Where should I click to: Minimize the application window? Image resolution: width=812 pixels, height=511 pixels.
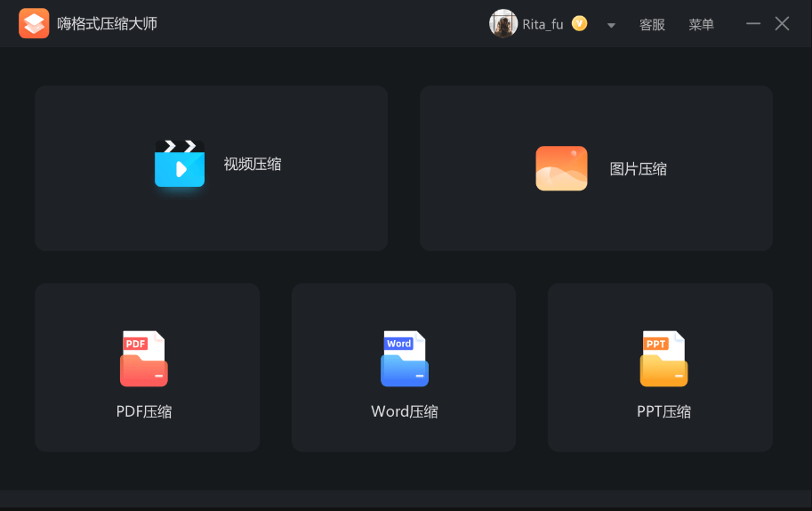pyautogui.click(x=753, y=23)
